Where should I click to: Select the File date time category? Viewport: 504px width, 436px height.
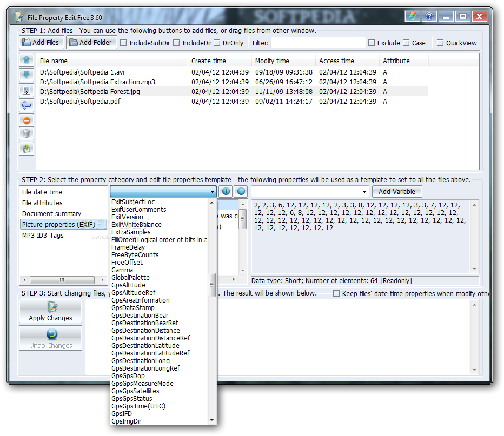click(x=42, y=192)
